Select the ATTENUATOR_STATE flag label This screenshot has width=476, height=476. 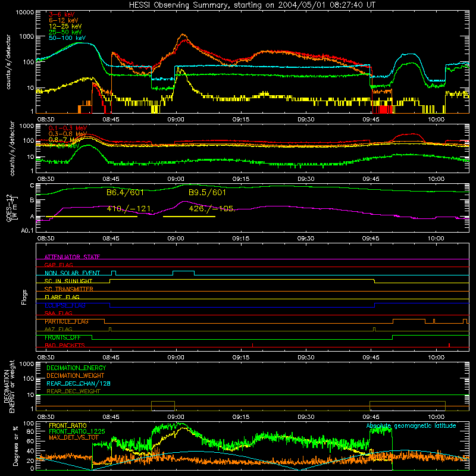point(72,257)
